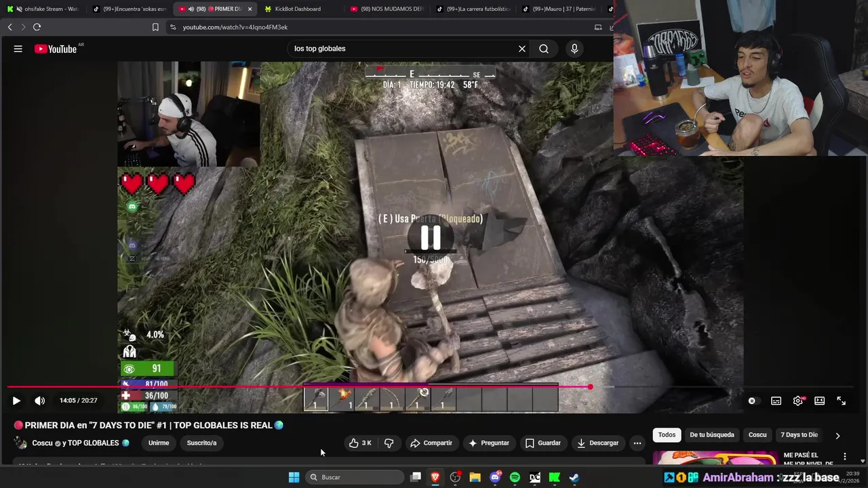Clear the search text with the X
The height and width of the screenshot is (488, 868).
pos(522,49)
